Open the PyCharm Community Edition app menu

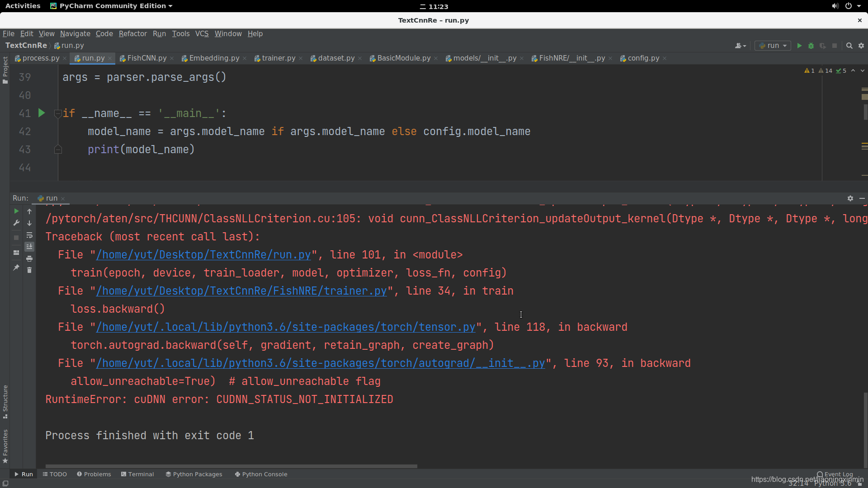click(x=111, y=6)
